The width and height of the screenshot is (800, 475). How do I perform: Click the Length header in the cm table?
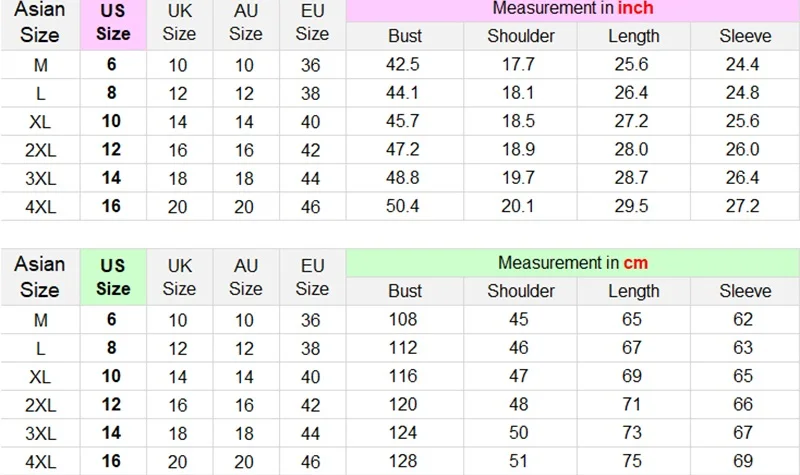click(x=634, y=291)
